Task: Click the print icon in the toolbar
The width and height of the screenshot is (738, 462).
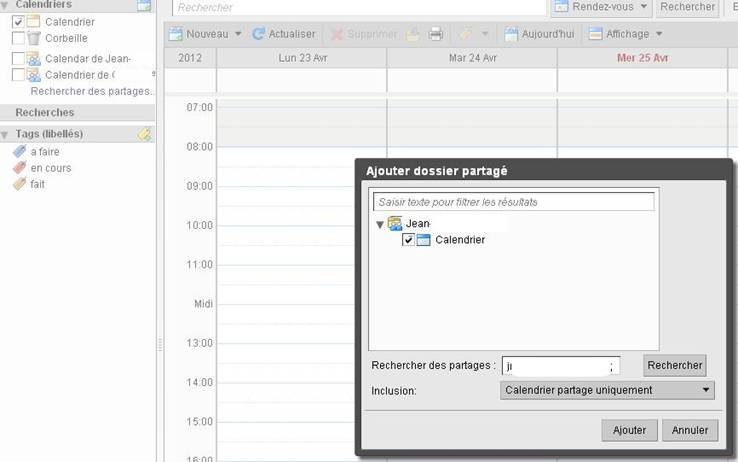Action: click(x=436, y=34)
